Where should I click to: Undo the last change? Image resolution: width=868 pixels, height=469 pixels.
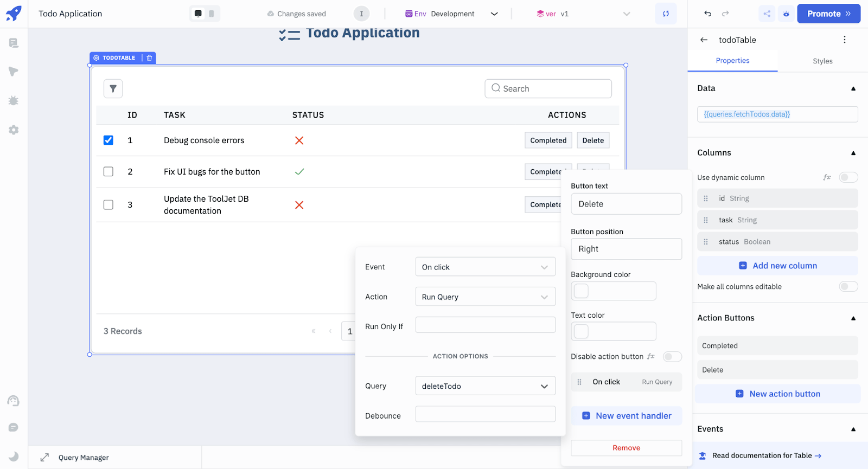coord(707,14)
